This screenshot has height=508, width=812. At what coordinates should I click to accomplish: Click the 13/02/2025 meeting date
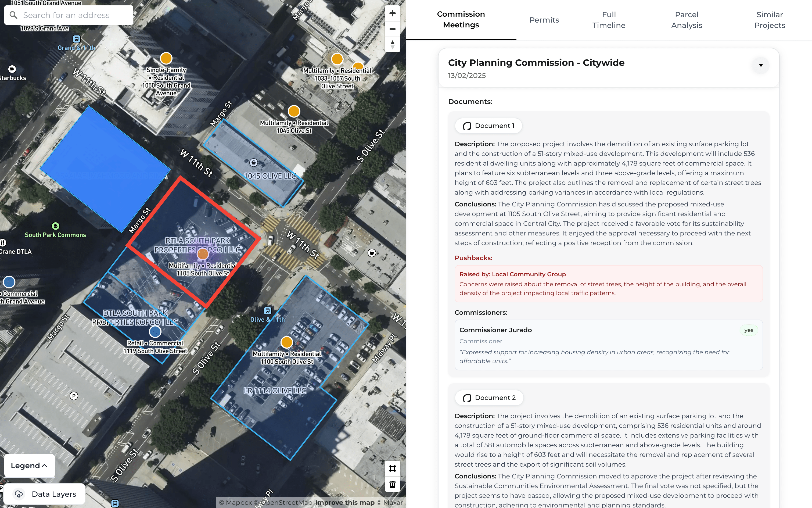[x=467, y=76]
